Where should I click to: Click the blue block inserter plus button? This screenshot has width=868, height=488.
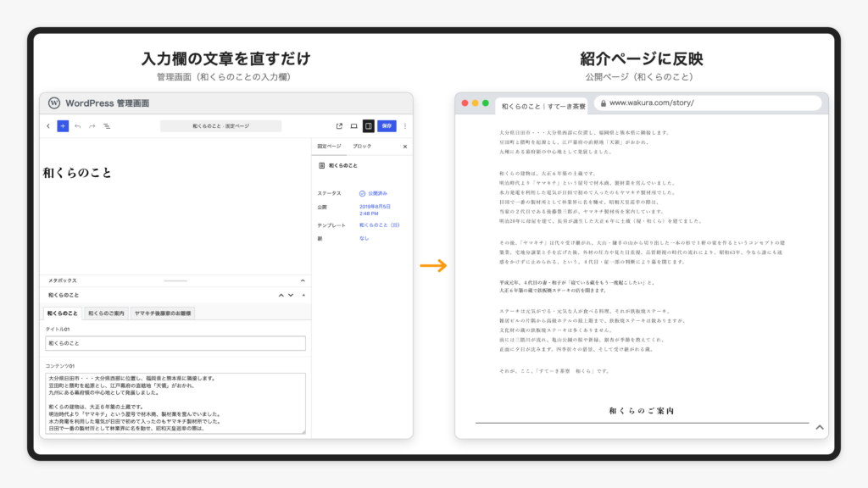tap(63, 126)
